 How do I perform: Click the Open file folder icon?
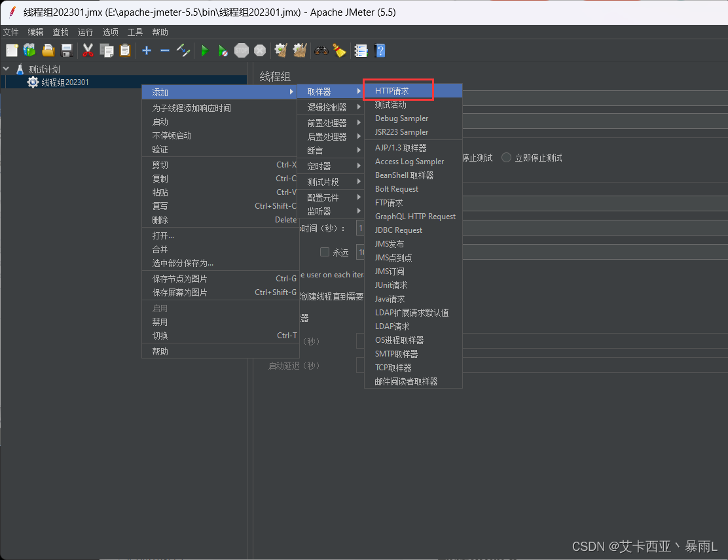tap(48, 50)
